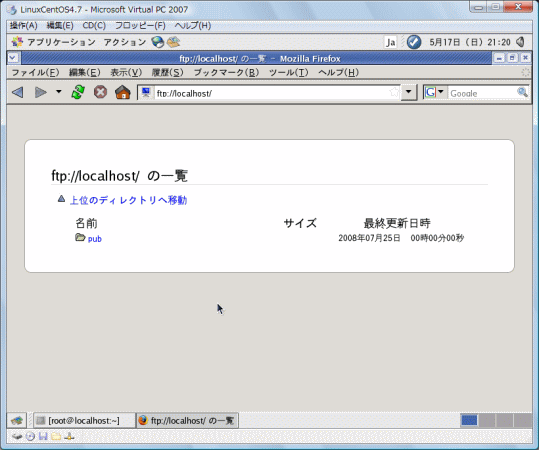Click the web browser launcher globe icon in panel
Viewport: 539px width, 450px height.
tap(158, 42)
